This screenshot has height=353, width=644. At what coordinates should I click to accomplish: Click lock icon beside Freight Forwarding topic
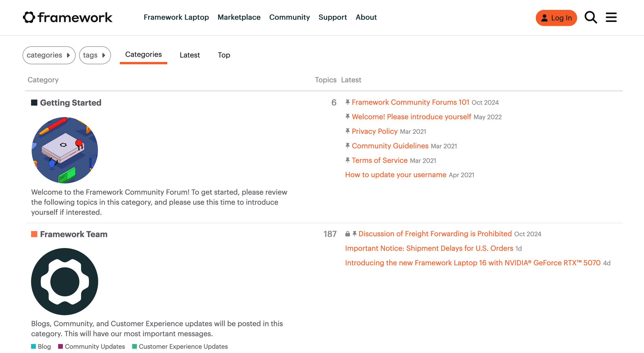coord(347,234)
